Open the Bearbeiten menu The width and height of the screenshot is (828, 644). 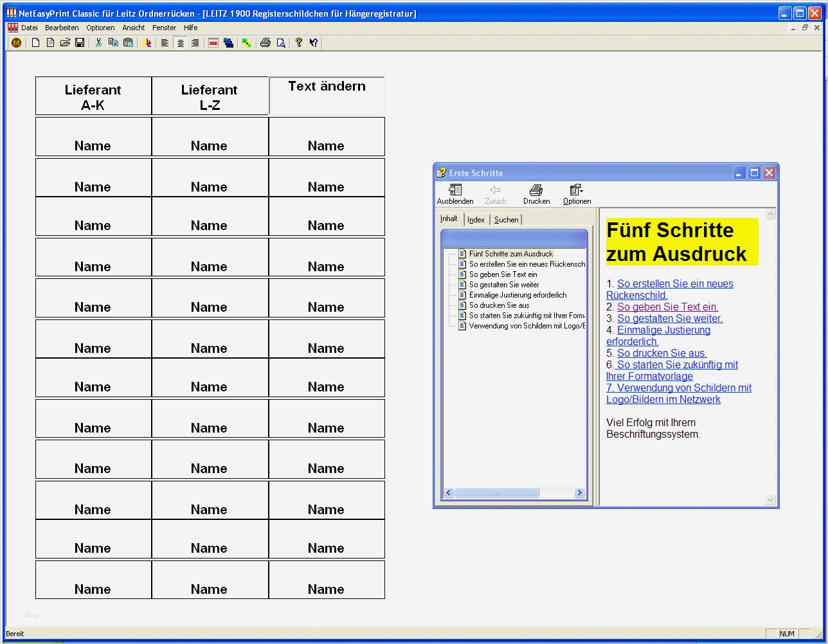click(x=62, y=28)
